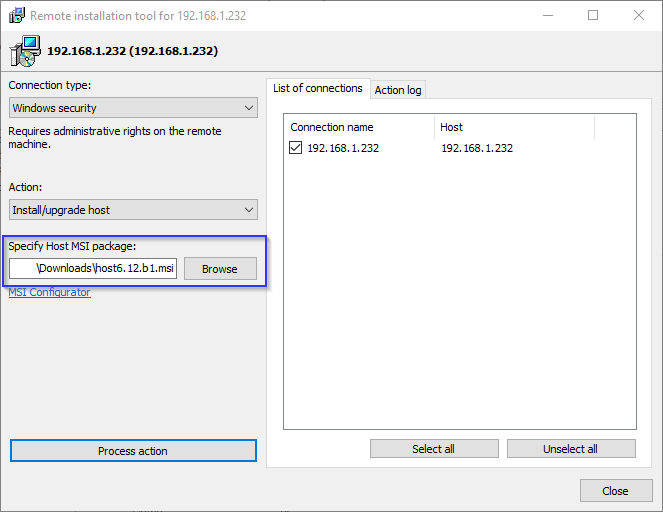Open the Connection type dropdown
The width and height of the screenshot is (663, 512).
pos(133,108)
